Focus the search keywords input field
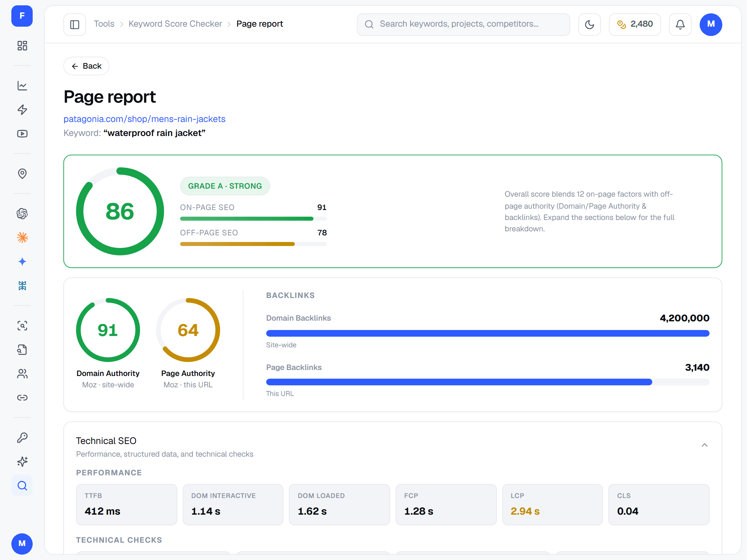The width and height of the screenshot is (747, 560). click(x=463, y=24)
